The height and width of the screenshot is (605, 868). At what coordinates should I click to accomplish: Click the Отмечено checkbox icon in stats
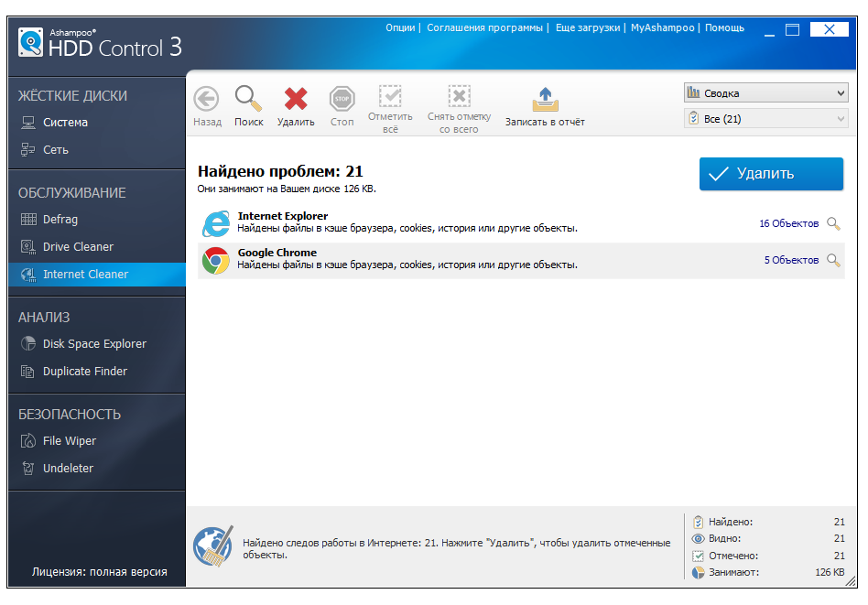[698, 556]
